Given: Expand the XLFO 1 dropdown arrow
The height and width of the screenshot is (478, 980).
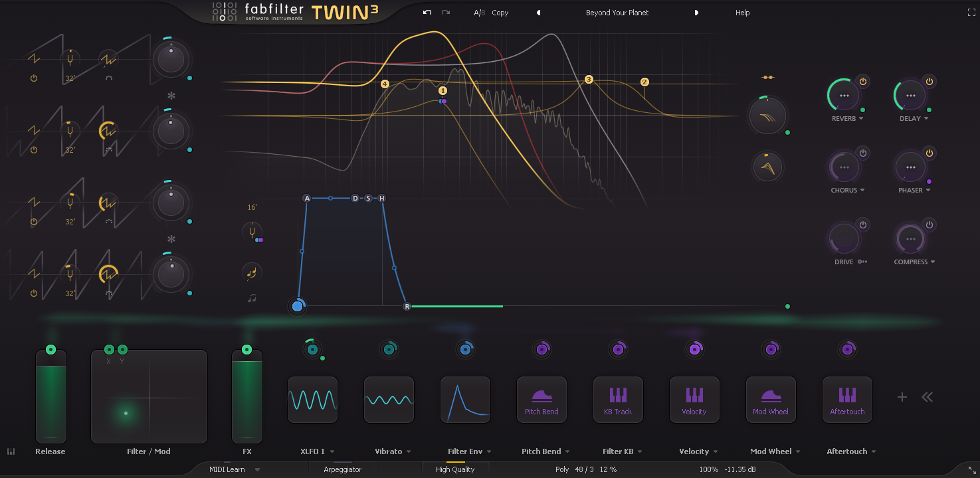Looking at the screenshot, I should [332, 452].
